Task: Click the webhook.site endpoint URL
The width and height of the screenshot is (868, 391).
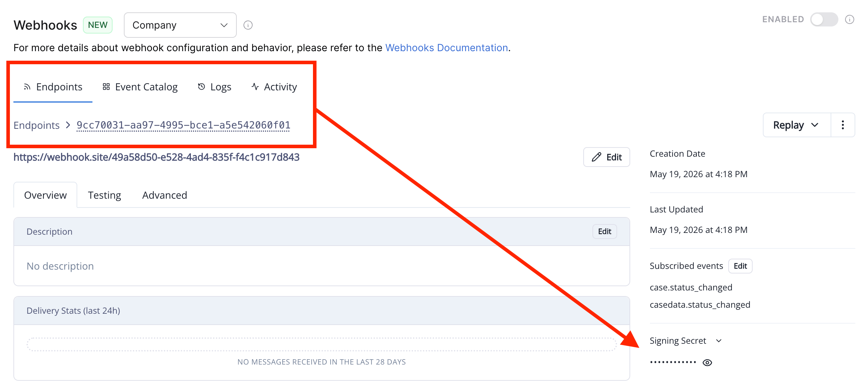Action: point(157,157)
